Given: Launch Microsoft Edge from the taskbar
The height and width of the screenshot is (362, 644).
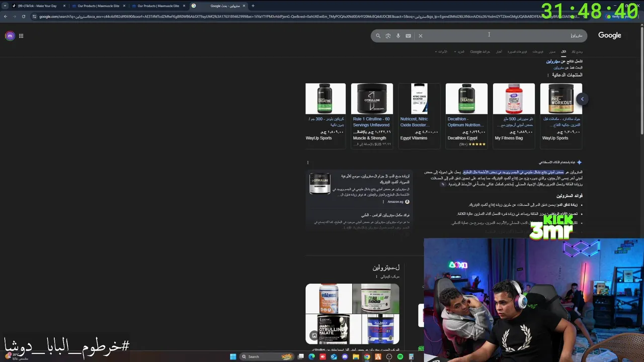Looking at the screenshot, I should (311, 356).
